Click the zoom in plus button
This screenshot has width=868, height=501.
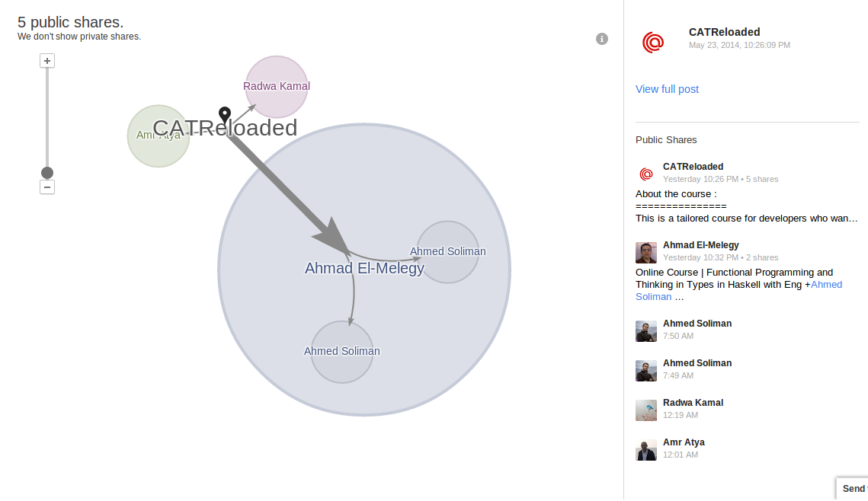coord(47,61)
